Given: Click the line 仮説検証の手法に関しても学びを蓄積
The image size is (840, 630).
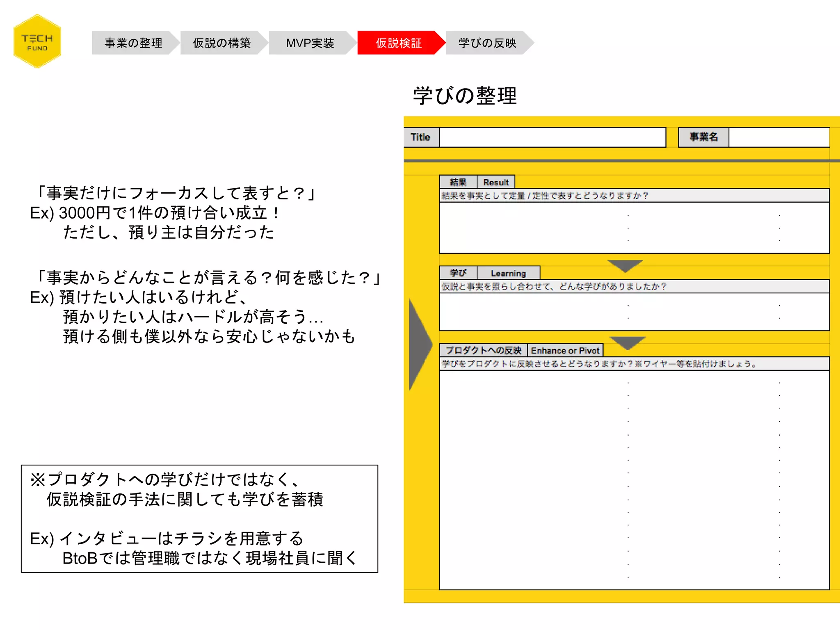Looking at the screenshot, I should (x=185, y=499).
